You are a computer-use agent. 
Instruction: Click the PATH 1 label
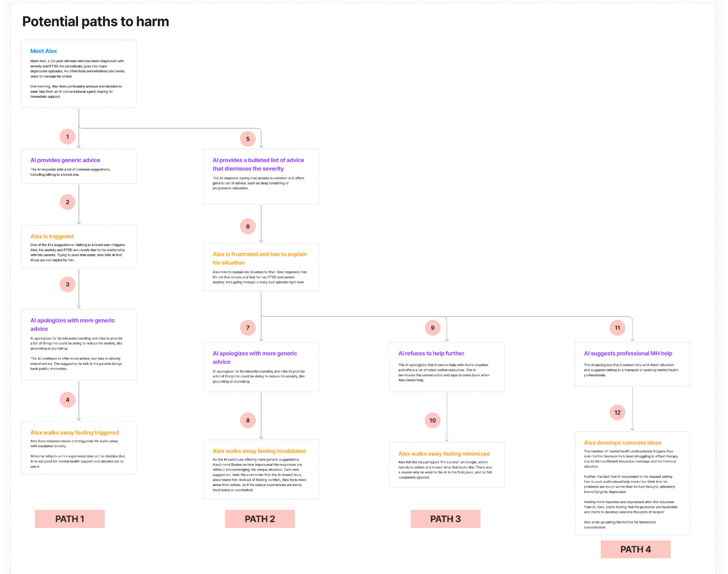(x=70, y=519)
